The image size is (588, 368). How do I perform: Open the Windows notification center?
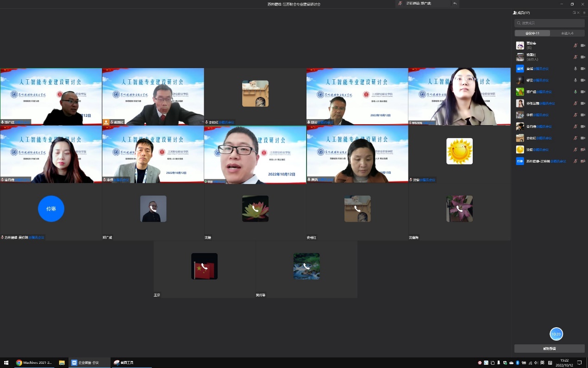pos(579,362)
